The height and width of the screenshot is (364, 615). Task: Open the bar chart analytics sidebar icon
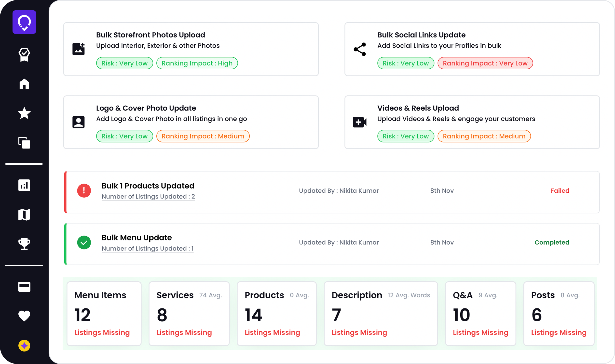[x=24, y=185]
